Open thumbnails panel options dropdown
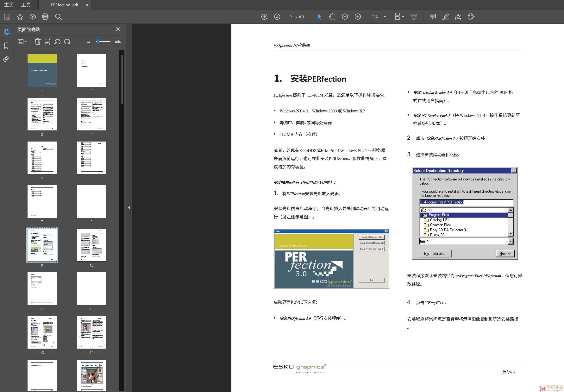The image size is (564, 392). click(22, 41)
